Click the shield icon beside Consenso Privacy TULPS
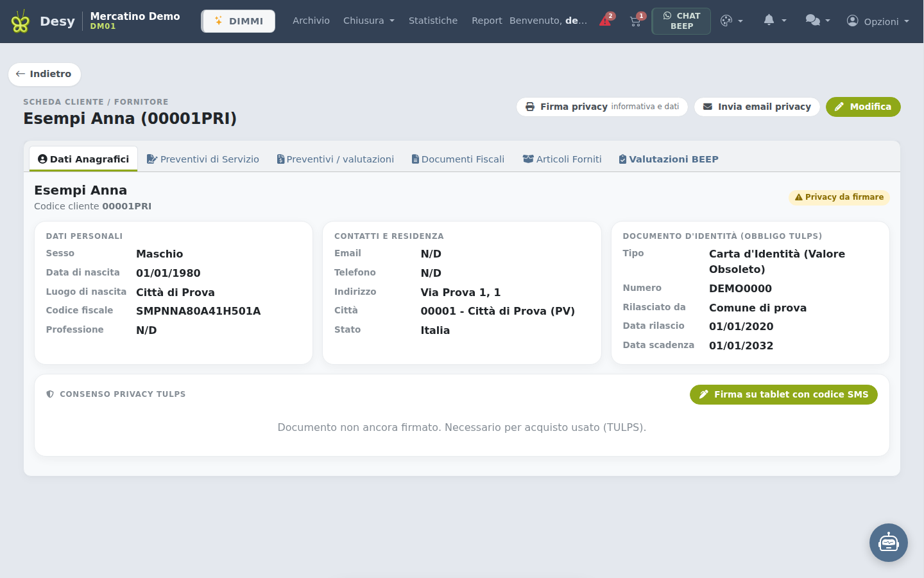The height and width of the screenshot is (578, 924). [50, 394]
